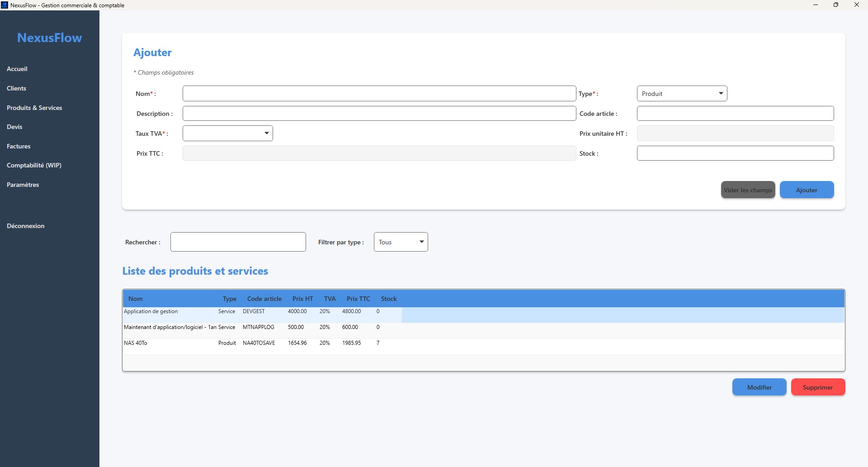Click the MTNAPPLOG code cell
Screen dimensions: 868x467
coord(258,327)
